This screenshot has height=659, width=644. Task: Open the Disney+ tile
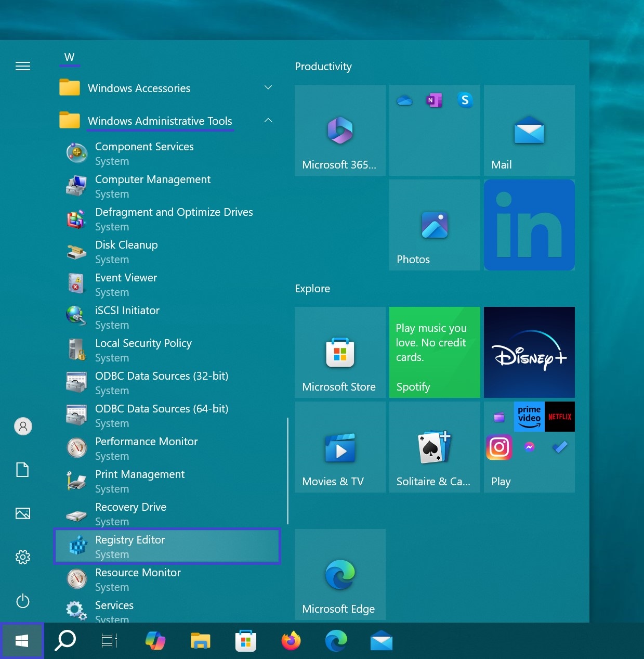529,352
